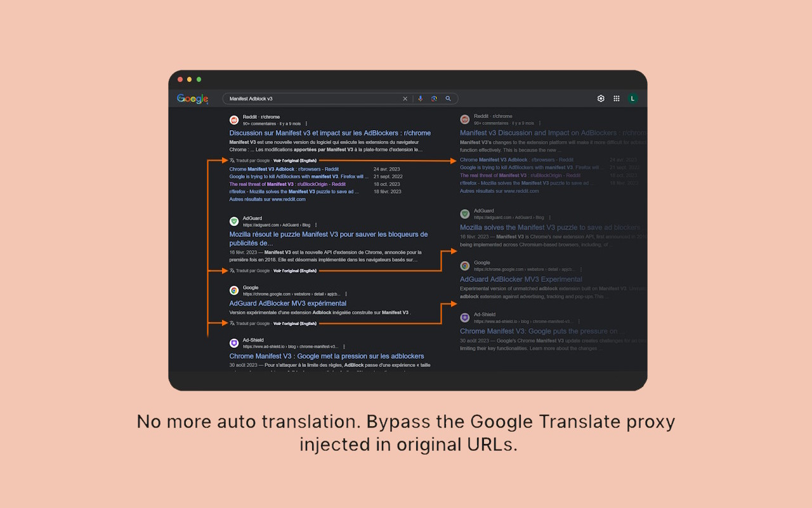812x508 pixels.
Task: Start voice search with the microphone icon
Action: point(420,98)
